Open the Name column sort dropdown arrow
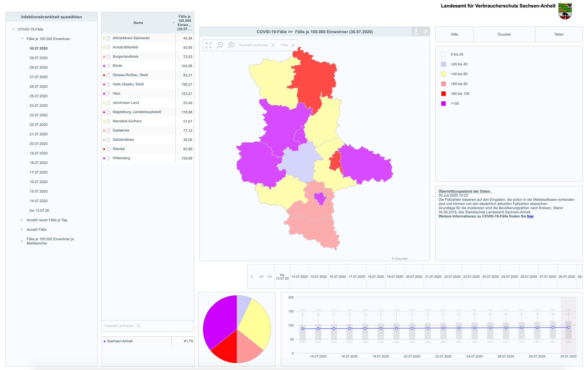Screen dimensions: 588x370 click(x=173, y=23)
